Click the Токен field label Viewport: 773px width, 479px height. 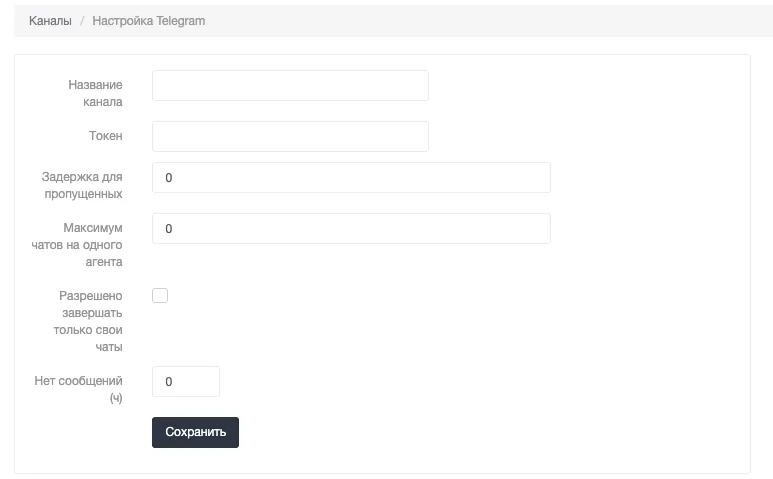point(105,136)
